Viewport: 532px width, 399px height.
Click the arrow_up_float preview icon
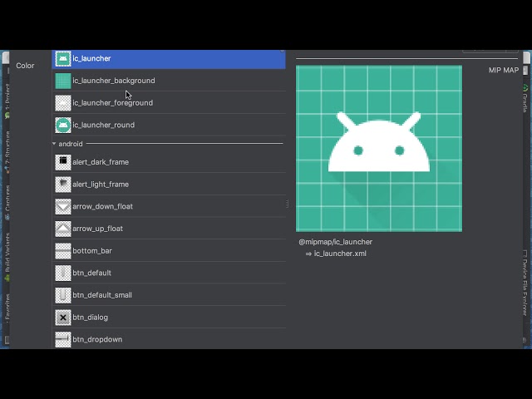pyautogui.click(x=63, y=229)
